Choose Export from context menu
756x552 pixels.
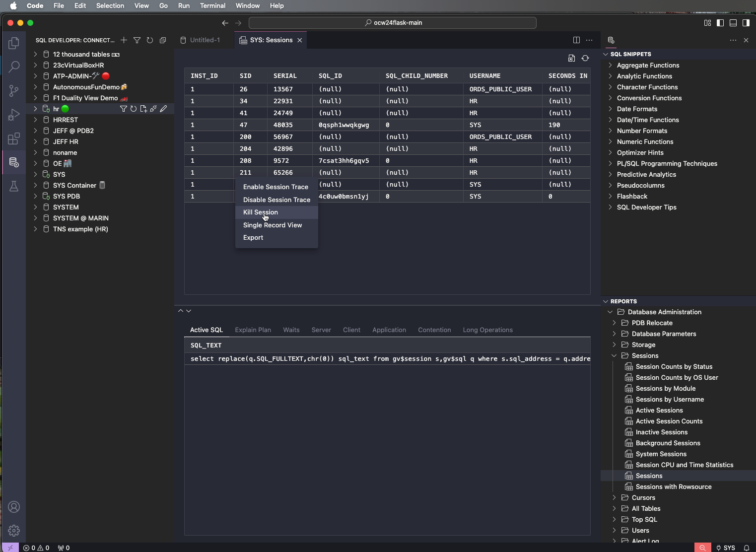[x=276, y=237]
